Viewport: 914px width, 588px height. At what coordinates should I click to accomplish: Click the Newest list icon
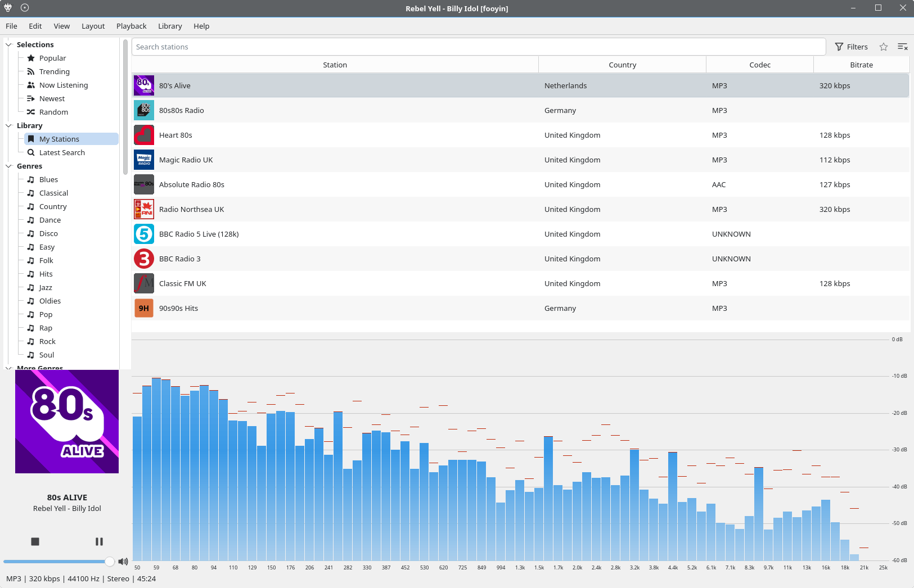click(31, 98)
